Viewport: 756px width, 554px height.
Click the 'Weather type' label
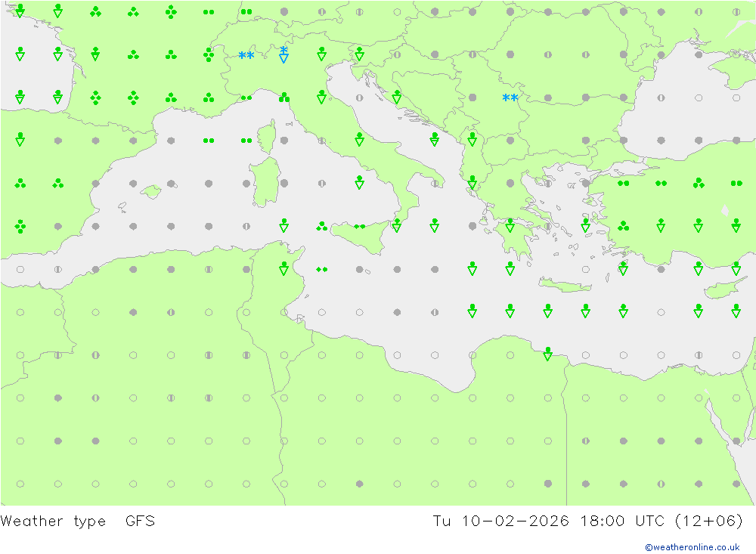pyautogui.click(x=53, y=522)
